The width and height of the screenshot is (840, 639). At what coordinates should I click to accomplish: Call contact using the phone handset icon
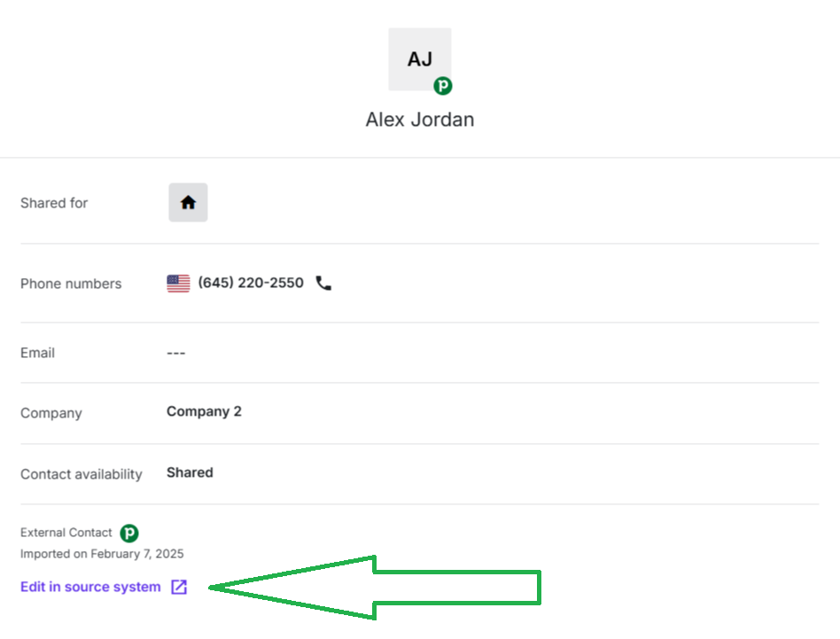click(323, 284)
